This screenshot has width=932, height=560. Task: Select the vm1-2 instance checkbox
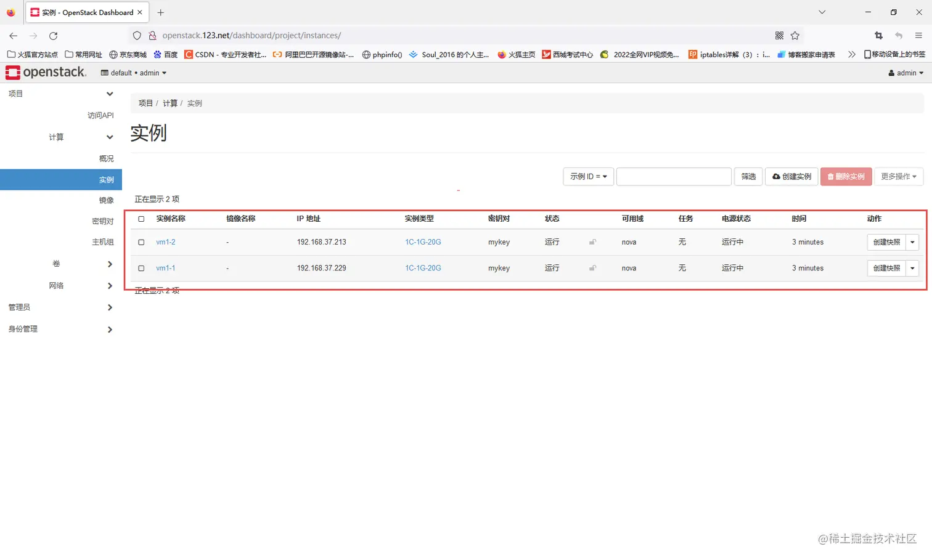click(x=141, y=242)
